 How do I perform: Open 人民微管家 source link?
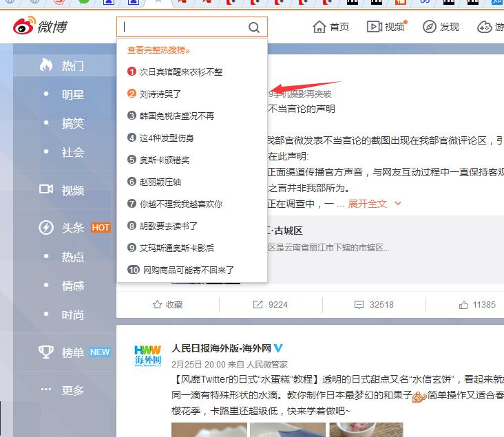point(267,364)
